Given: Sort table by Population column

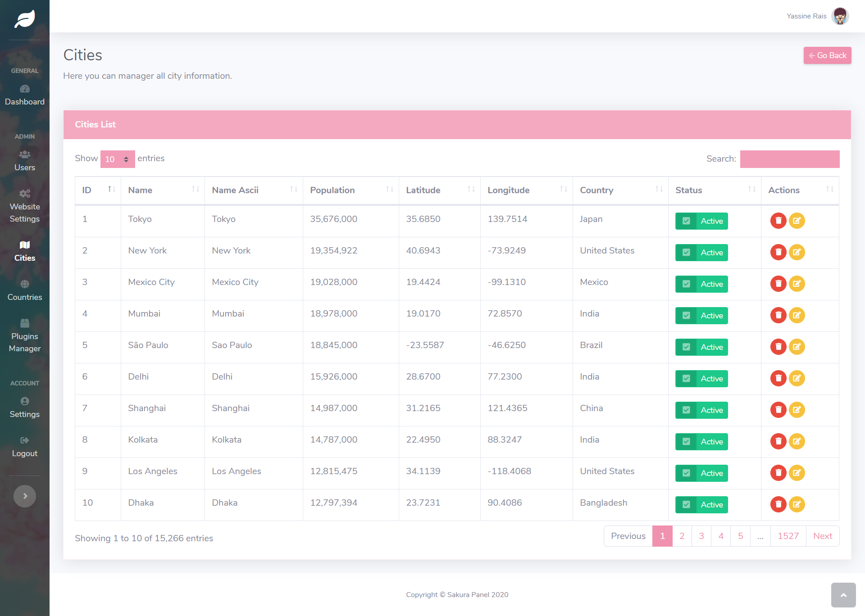Looking at the screenshot, I should [351, 190].
